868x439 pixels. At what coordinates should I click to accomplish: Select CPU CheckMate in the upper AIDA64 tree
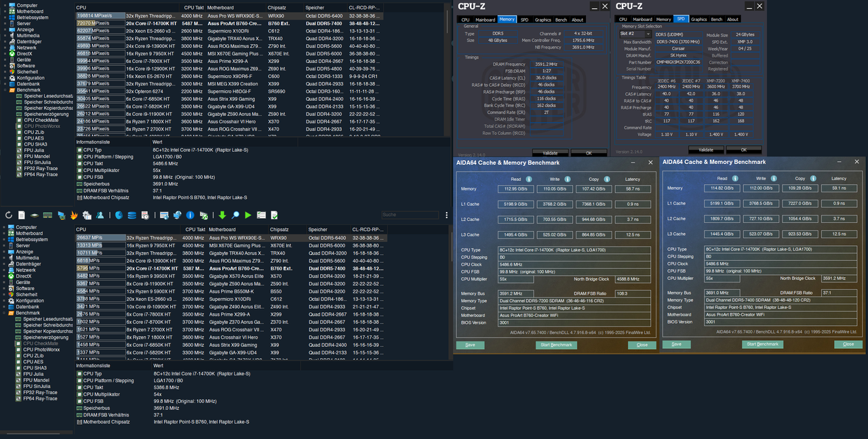coord(41,120)
